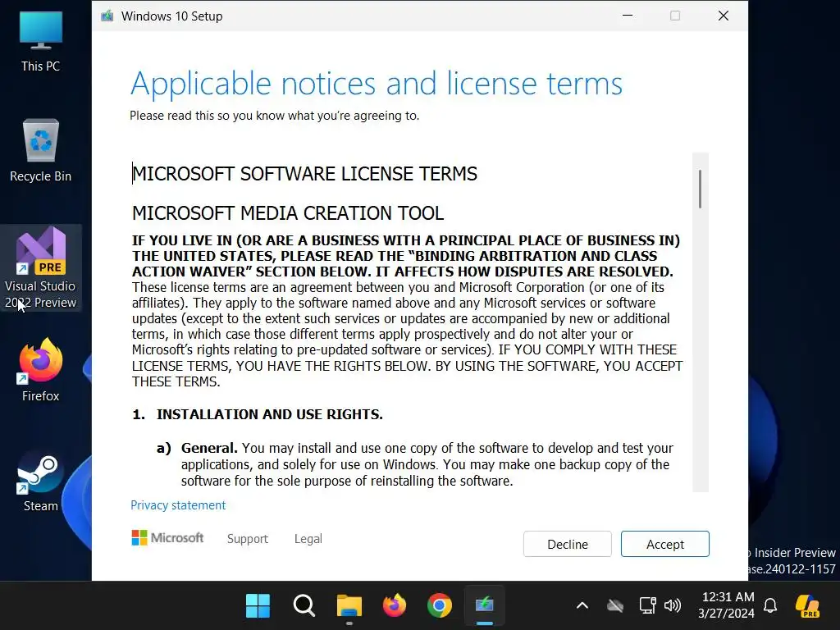Viewport: 840px width, 630px height.
Task: Open the Legal link
Action: (x=308, y=538)
